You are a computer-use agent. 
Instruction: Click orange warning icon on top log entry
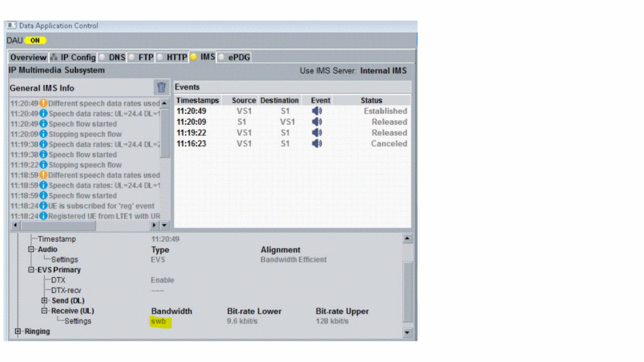43,103
